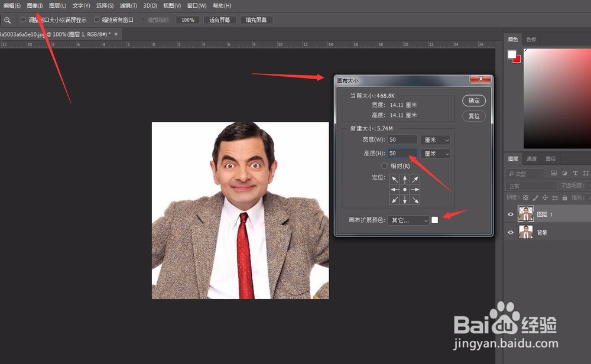The width and height of the screenshot is (591, 364).
Task: Click 适合屏幕 fit screen button
Action: point(219,20)
